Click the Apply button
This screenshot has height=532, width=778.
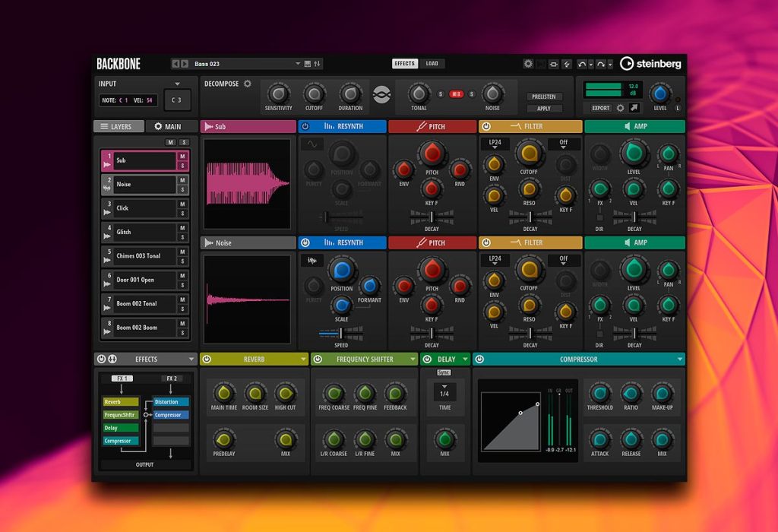[x=544, y=108]
